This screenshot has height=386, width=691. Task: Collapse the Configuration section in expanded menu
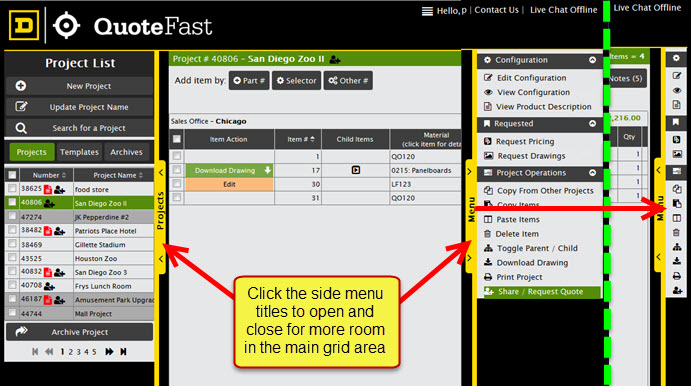[x=592, y=60]
